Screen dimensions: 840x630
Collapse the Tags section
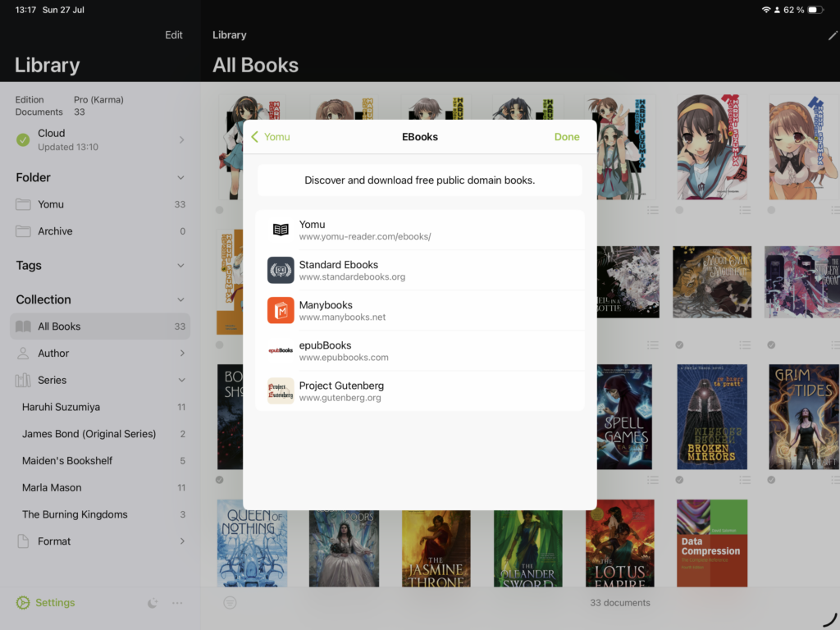(181, 266)
